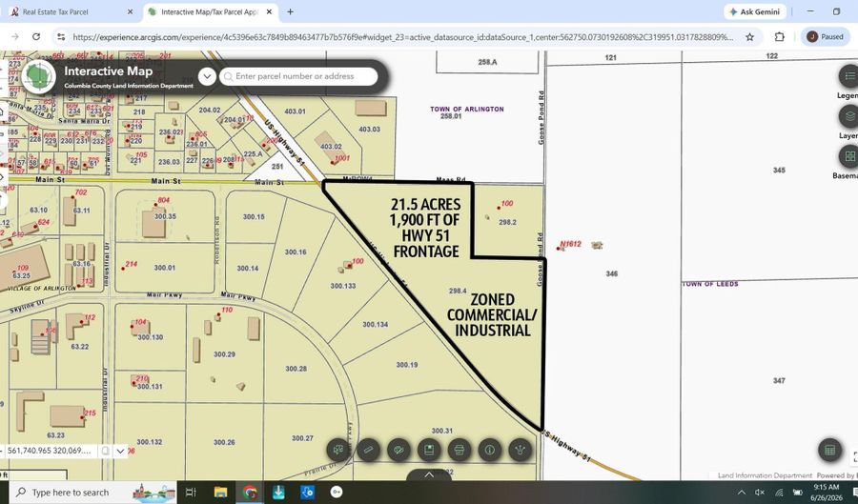This screenshot has width=858, height=504.
Task: Click parcel label 298.2 on the map
Action: [507, 222]
